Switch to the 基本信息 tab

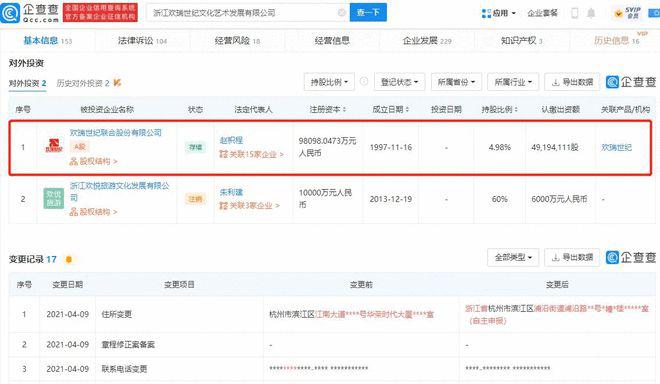point(48,40)
